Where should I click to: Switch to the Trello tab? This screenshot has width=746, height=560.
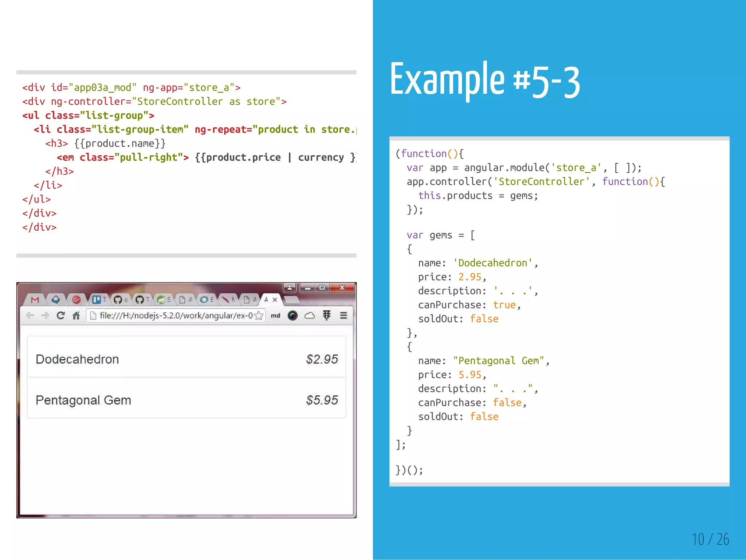pos(98,299)
